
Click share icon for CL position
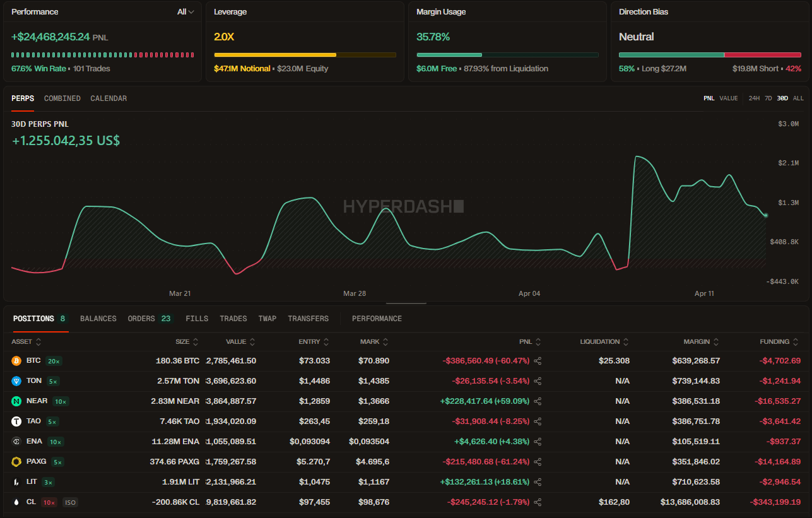point(538,502)
